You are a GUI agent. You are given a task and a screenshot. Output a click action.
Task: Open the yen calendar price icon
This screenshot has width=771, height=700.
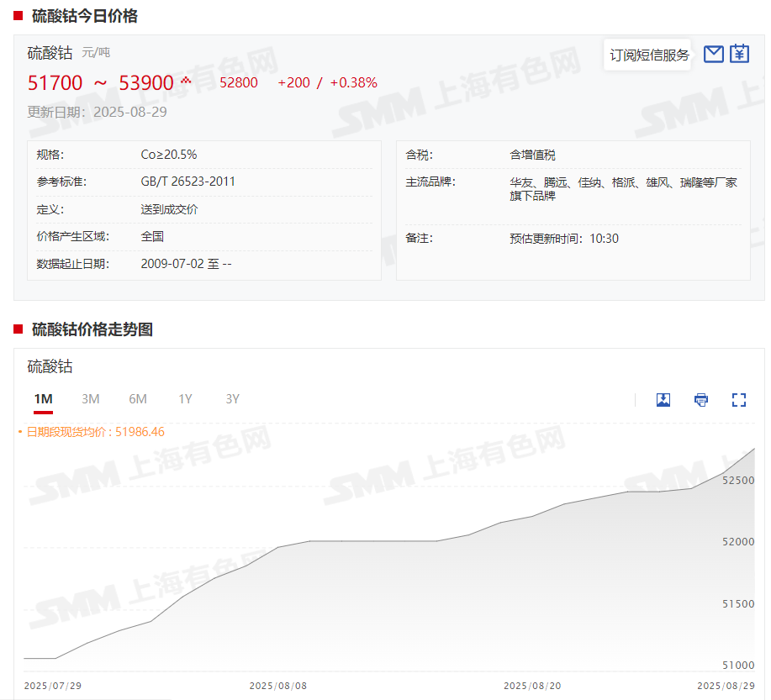[739, 55]
